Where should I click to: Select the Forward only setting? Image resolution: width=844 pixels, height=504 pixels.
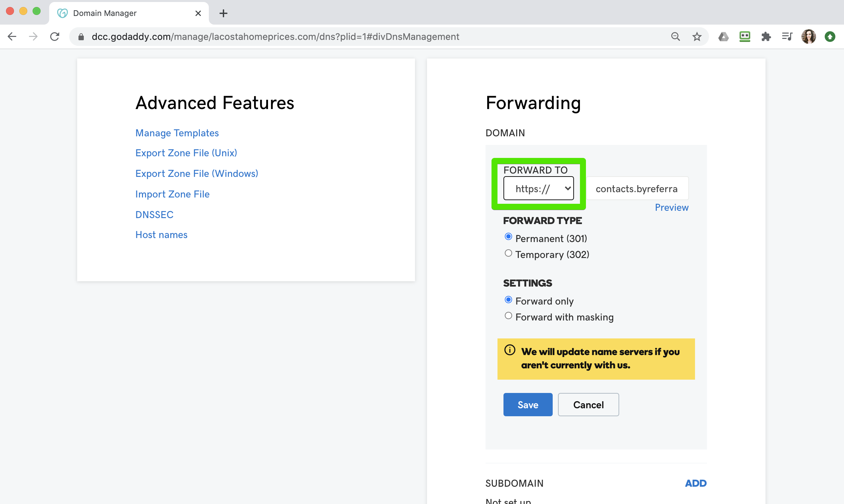pos(508,300)
